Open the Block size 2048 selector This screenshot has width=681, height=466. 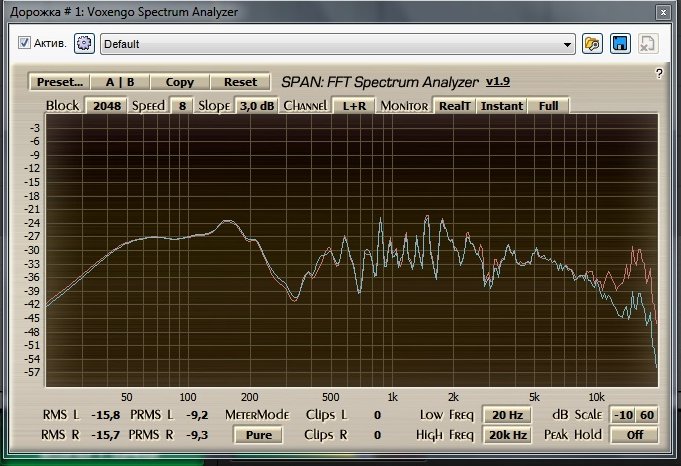[107, 106]
